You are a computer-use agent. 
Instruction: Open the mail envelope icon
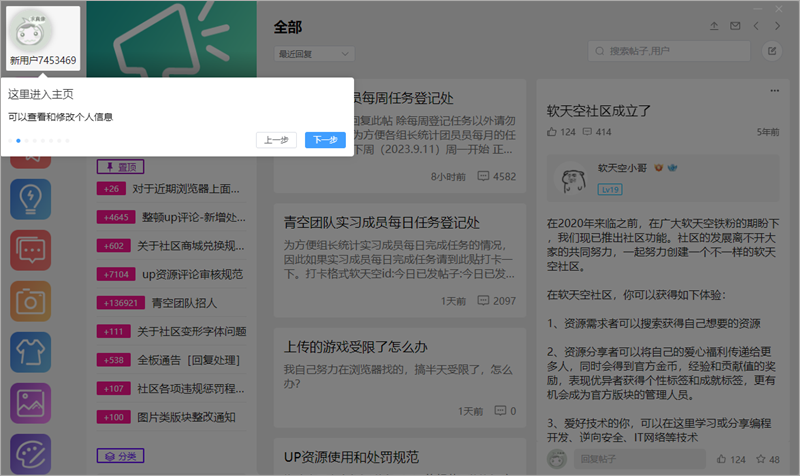point(735,26)
